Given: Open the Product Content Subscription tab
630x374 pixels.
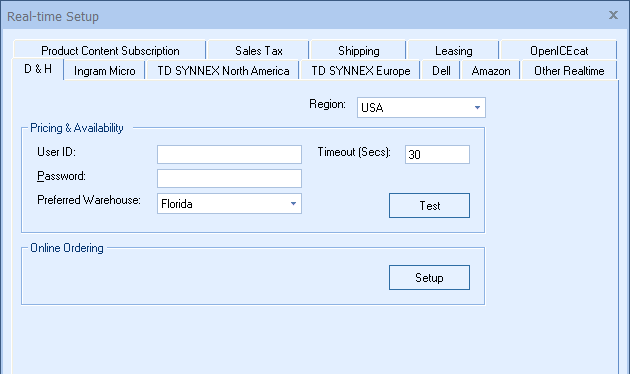Looking at the screenshot, I should tap(110, 50).
